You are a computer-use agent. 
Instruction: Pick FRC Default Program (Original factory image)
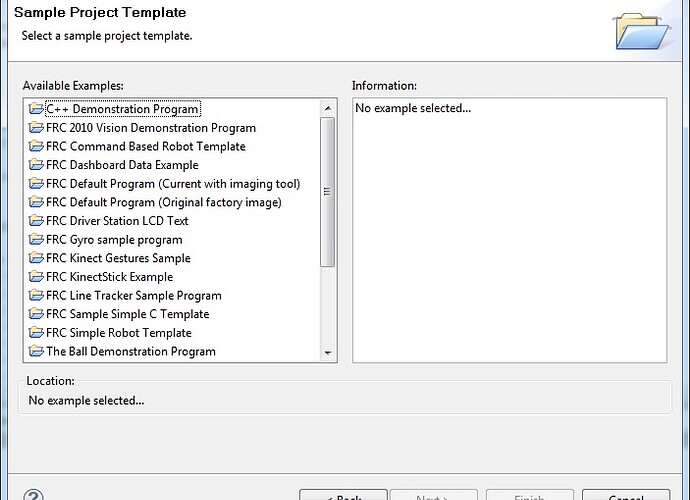click(x=164, y=202)
